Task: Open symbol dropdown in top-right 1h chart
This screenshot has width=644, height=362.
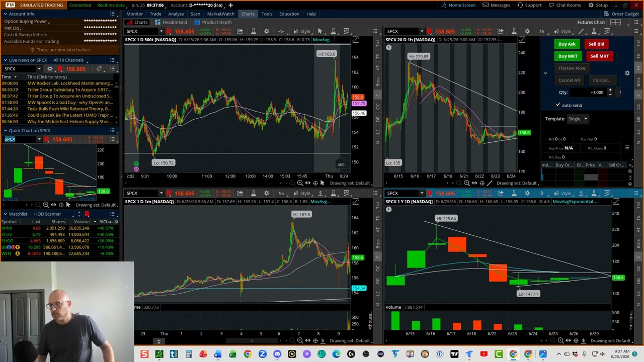Action: coord(422,31)
